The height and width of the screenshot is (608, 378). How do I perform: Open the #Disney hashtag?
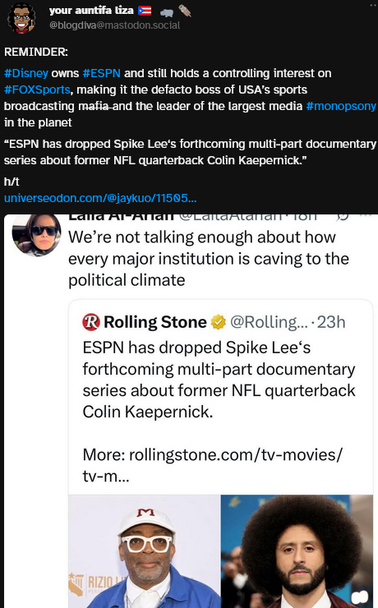point(26,73)
